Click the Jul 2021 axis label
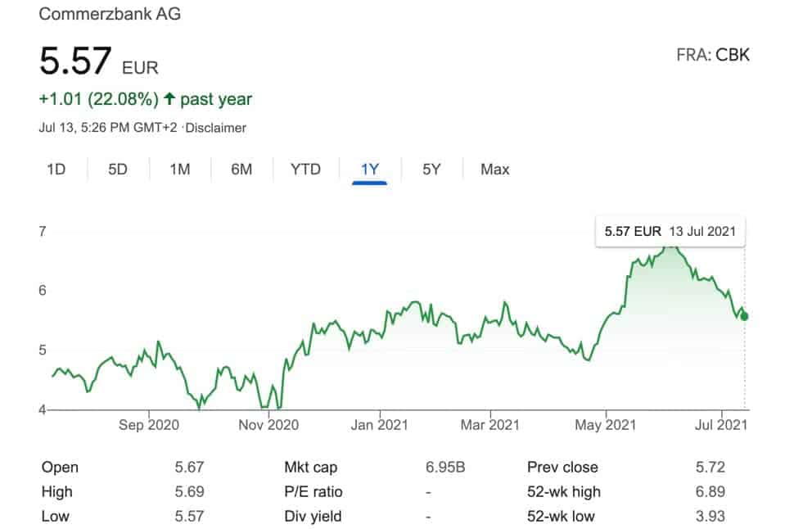The width and height of the screenshot is (812, 529). coord(721,425)
